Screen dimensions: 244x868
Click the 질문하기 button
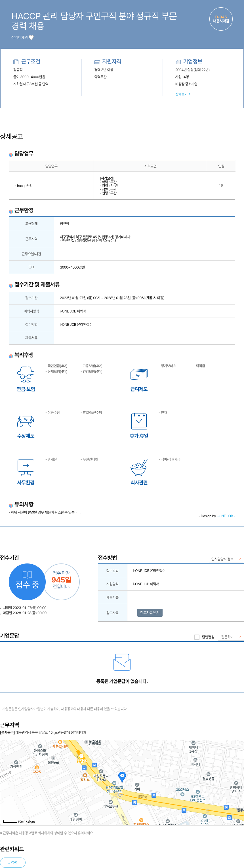click(x=231, y=637)
